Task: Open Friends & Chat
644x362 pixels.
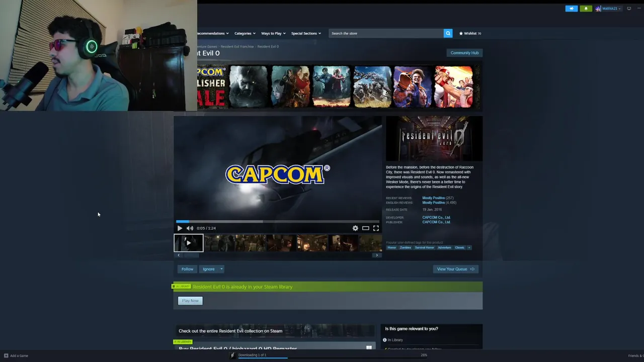Action: coord(636,355)
